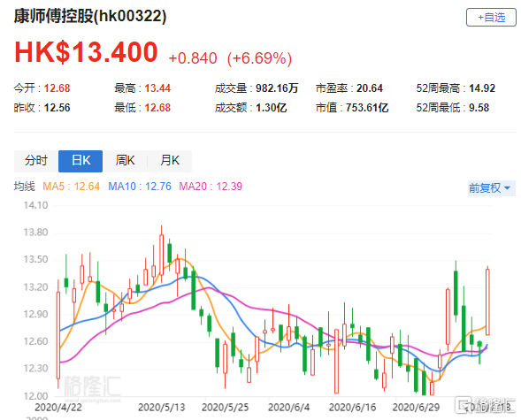Click the 52-week high value 14.92
The width and height of the screenshot is (521, 420).
click(x=482, y=88)
